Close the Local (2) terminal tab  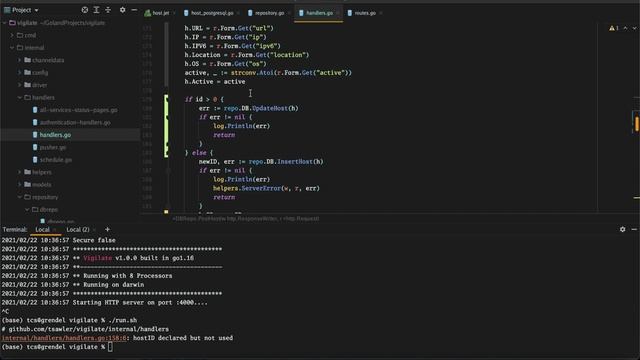click(94, 230)
